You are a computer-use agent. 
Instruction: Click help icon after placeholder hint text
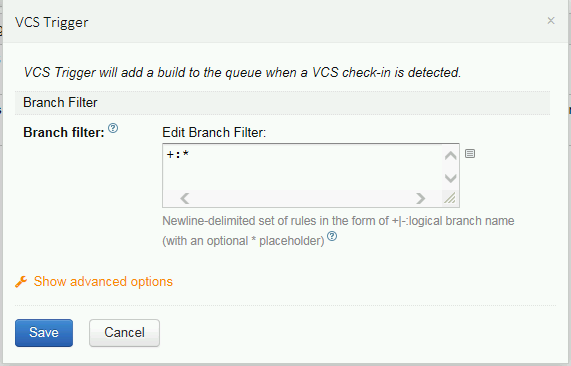click(332, 236)
